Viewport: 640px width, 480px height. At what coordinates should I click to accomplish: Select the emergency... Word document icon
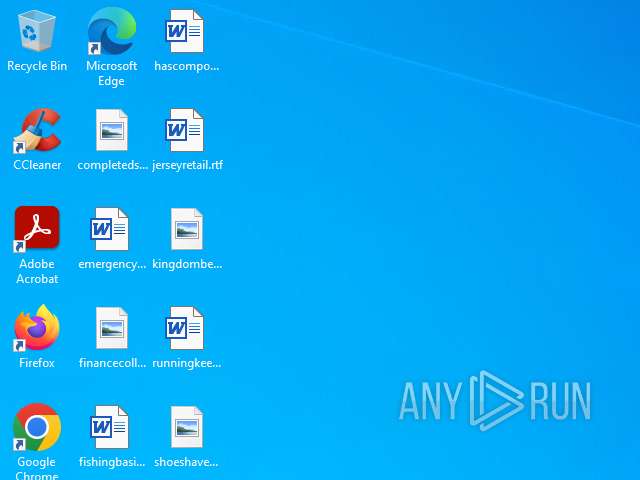tap(109, 229)
